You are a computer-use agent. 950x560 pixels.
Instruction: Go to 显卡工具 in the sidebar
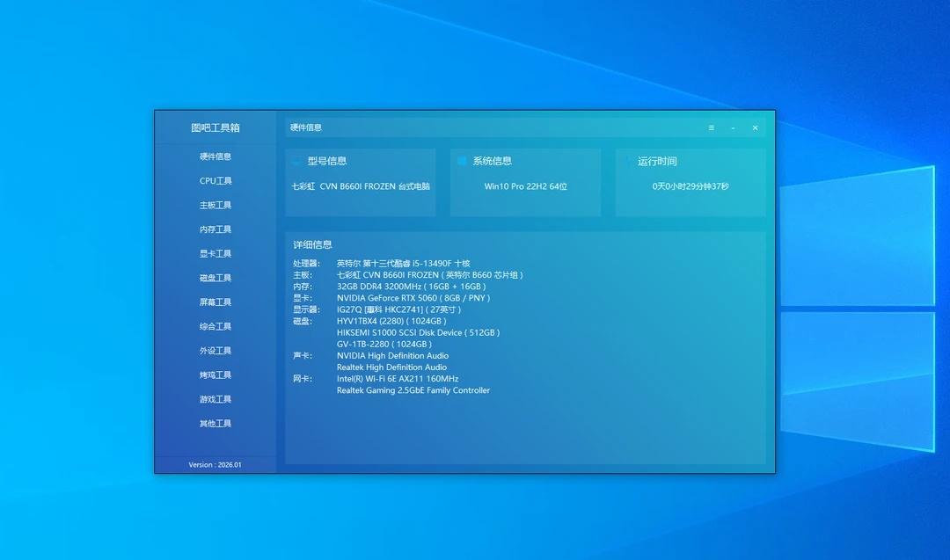click(x=216, y=253)
